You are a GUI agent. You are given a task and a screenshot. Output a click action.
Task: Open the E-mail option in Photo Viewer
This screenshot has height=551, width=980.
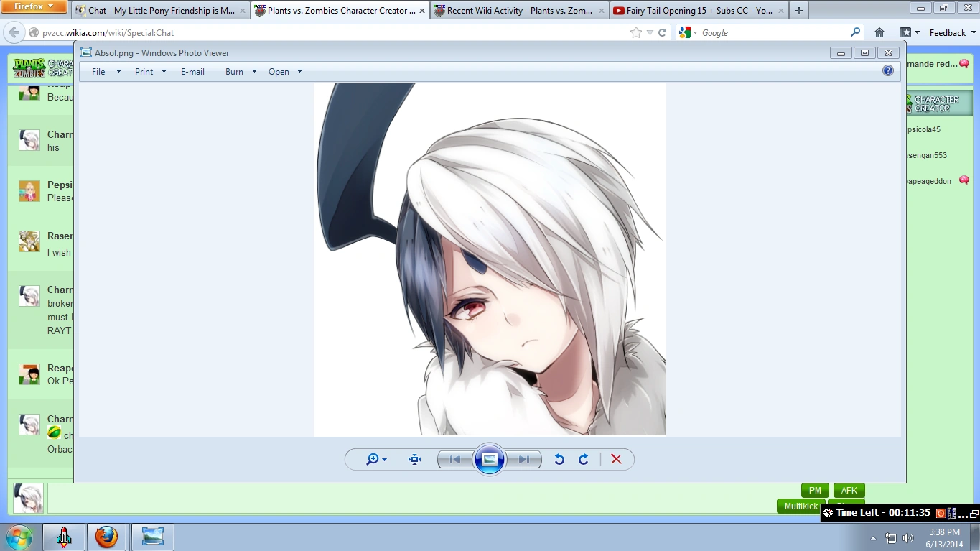click(x=192, y=71)
